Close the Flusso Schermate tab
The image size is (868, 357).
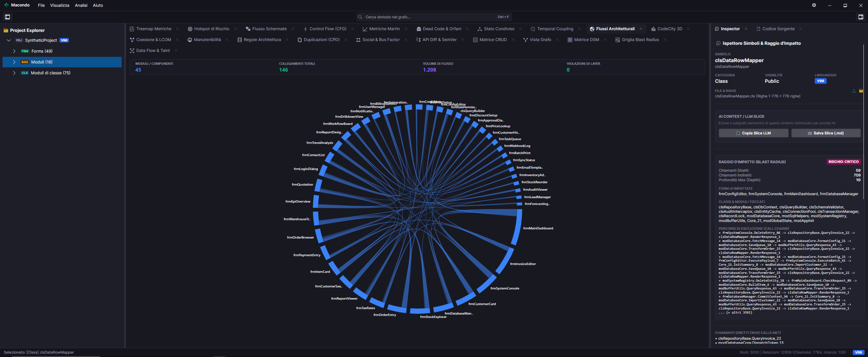[x=293, y=29]
